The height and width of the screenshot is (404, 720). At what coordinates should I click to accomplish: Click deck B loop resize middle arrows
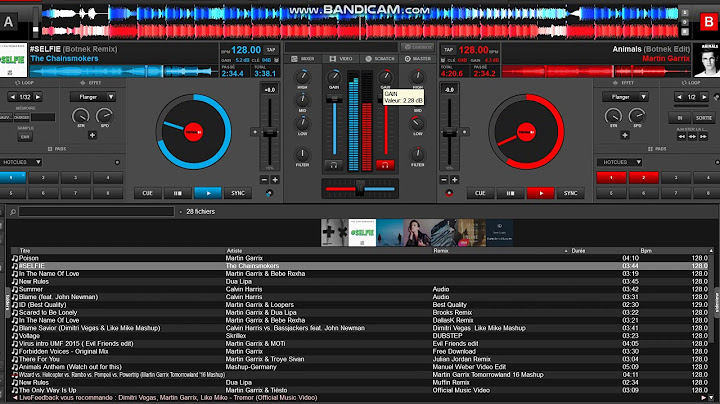point(692,137)
